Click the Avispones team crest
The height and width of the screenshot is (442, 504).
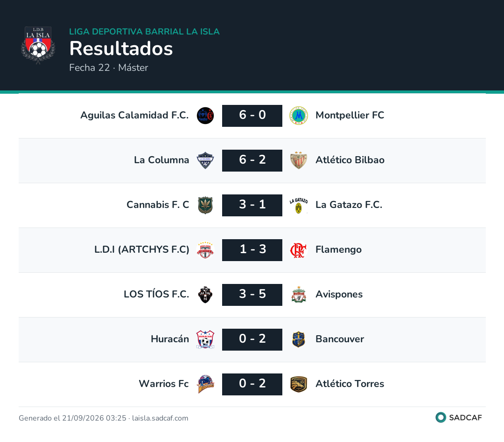299,295
